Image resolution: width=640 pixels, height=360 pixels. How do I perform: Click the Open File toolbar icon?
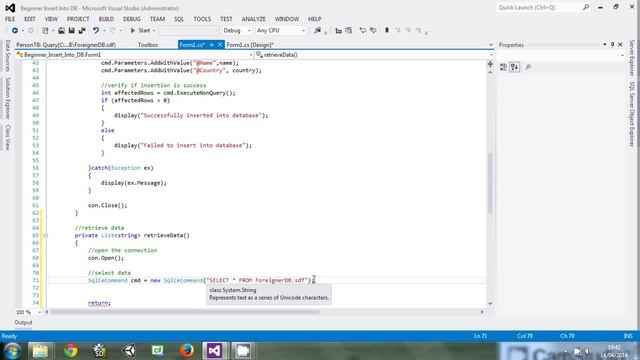pyautogui.click(x=61, y=31)
